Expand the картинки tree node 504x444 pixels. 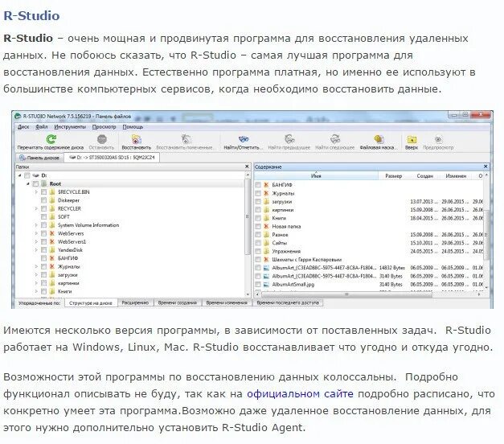(x=36, y=283)
